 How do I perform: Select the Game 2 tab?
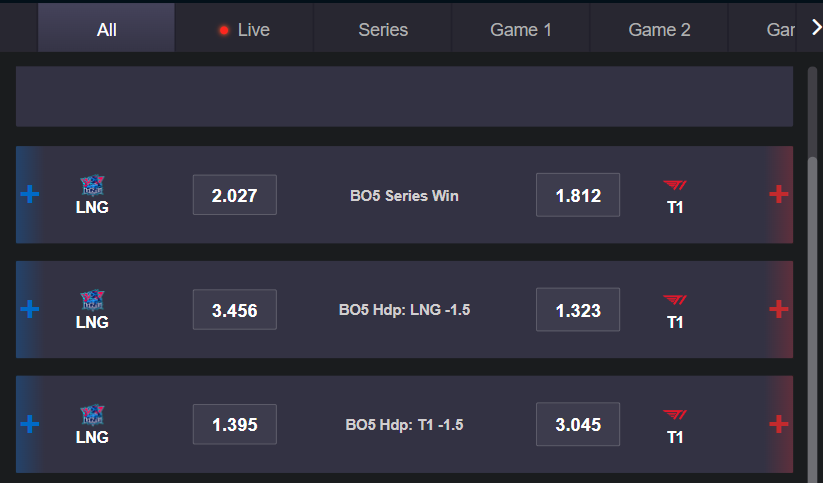[659, 30]
